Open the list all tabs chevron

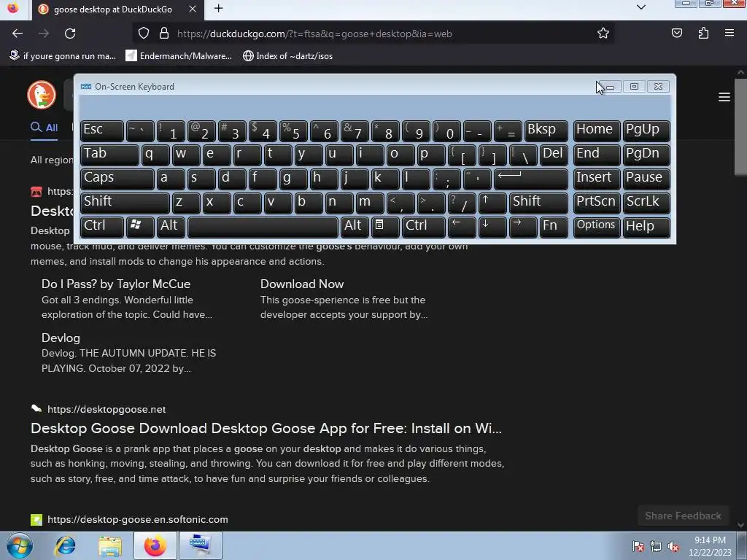pos(640,7)
